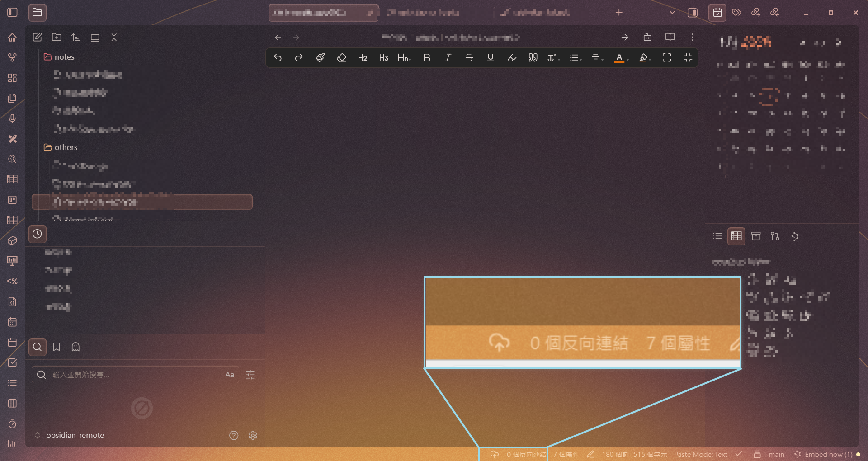Screen dimensions: 868x461
Task: Click the undo button in editing toolbar
Action: pyautogui.click(x=278, y=57)
